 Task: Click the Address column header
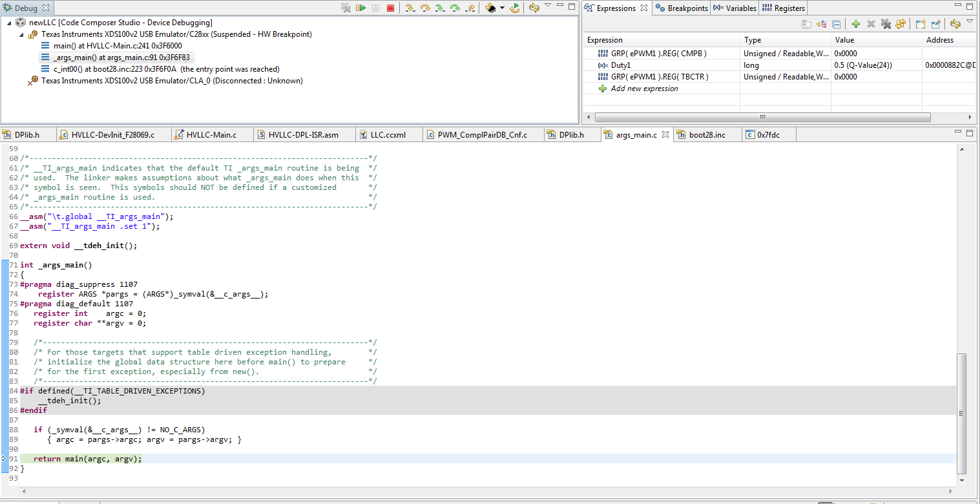tap(948, 40)
